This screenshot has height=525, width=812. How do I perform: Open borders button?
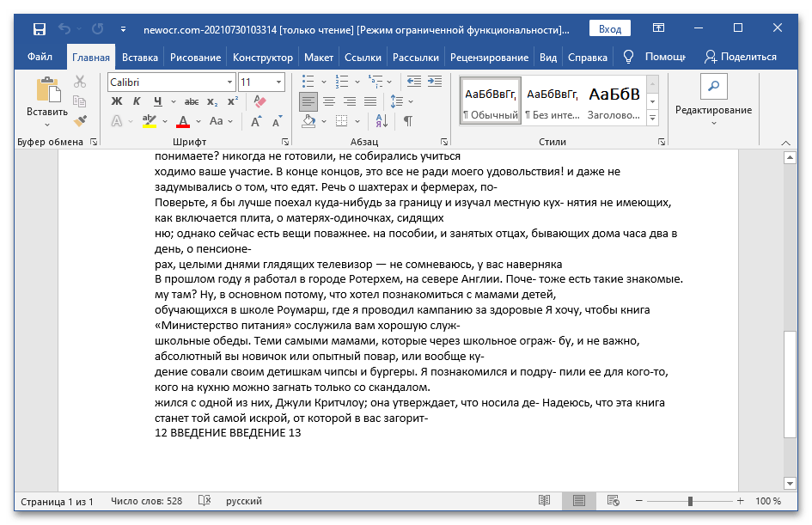pyautogui.click(x=342, y=121)
